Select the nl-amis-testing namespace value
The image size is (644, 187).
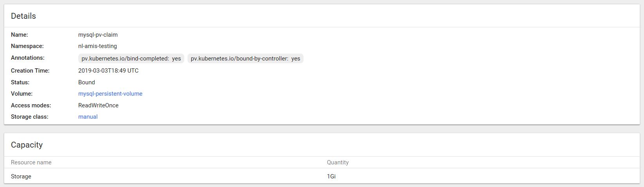point(97,46)
